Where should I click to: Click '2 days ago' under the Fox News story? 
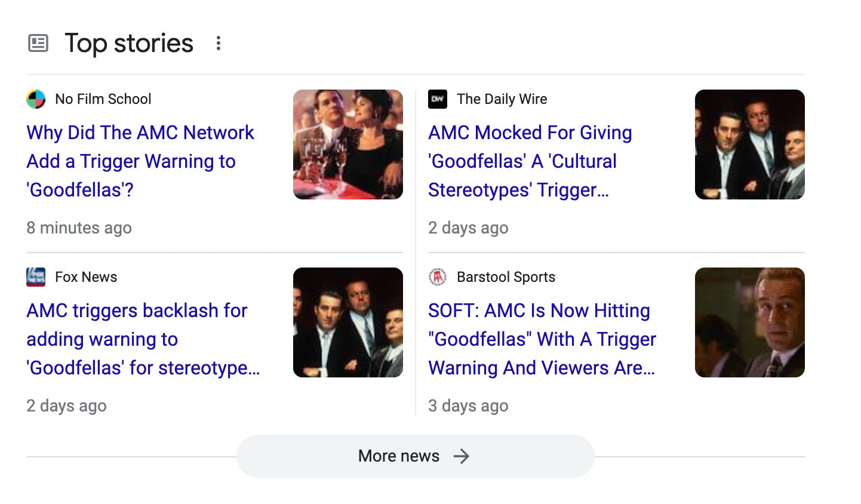(x=66, y=406)
